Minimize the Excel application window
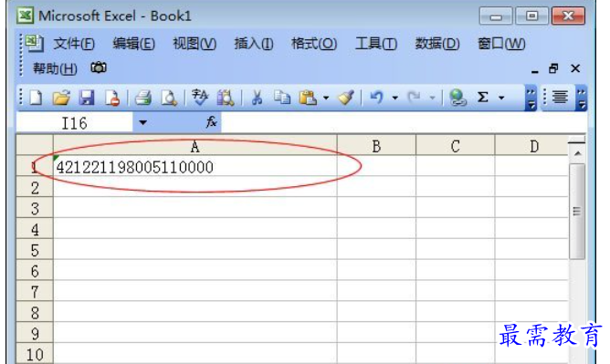Screen dimensions: 610x364 495,16
